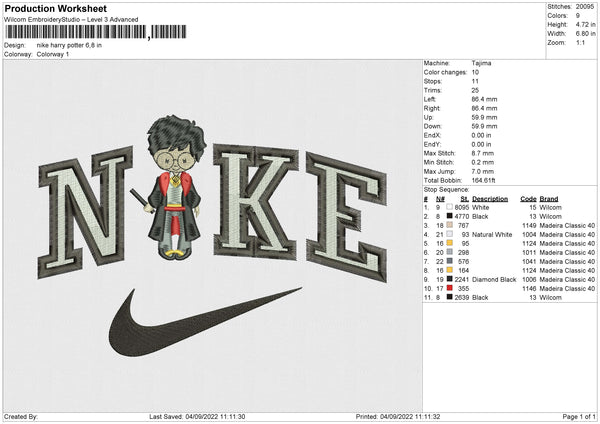Viewport: 600px width, 424px height.
Task: Choose the gray swatch beside code 1011
Action: pyautogui.click(x=450, y=252)
